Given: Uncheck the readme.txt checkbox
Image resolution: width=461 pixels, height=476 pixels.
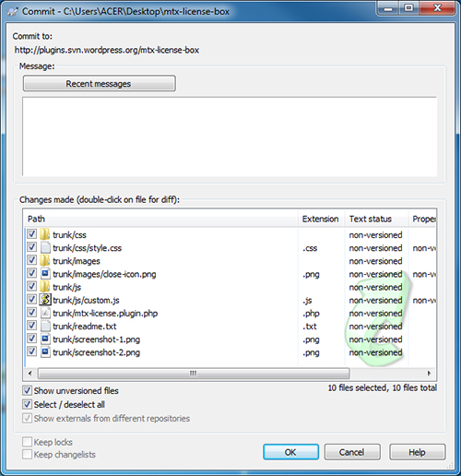Looking at the screenshot, I should tap(31, 326).
